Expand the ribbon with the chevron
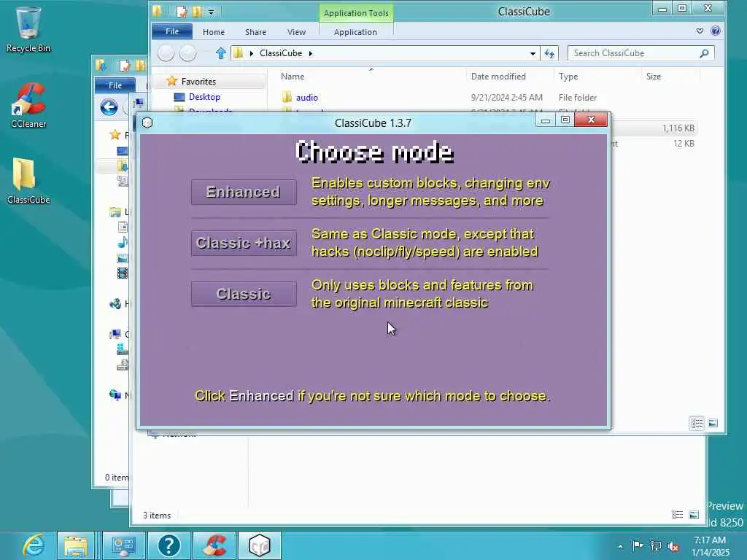Viewport: 747px width, 560px height. [x=700, y=31]
